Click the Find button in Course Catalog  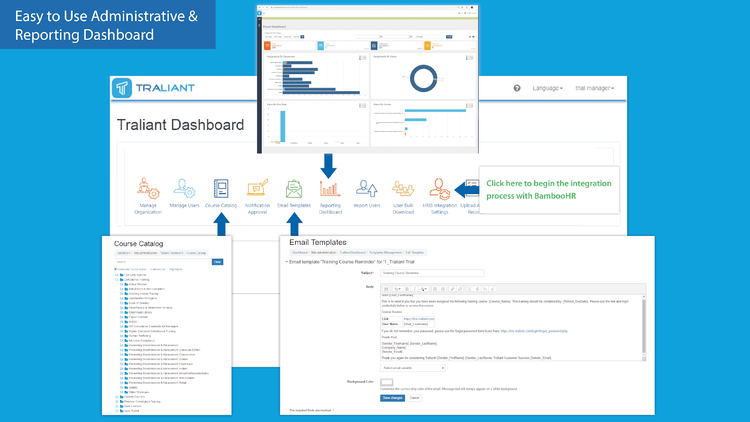pos(218,262)
